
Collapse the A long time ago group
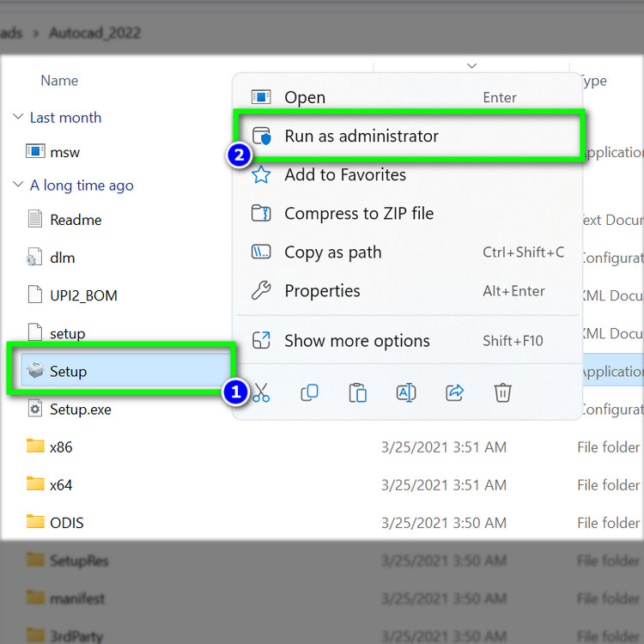pyautogui.click(x=18, y=185)
